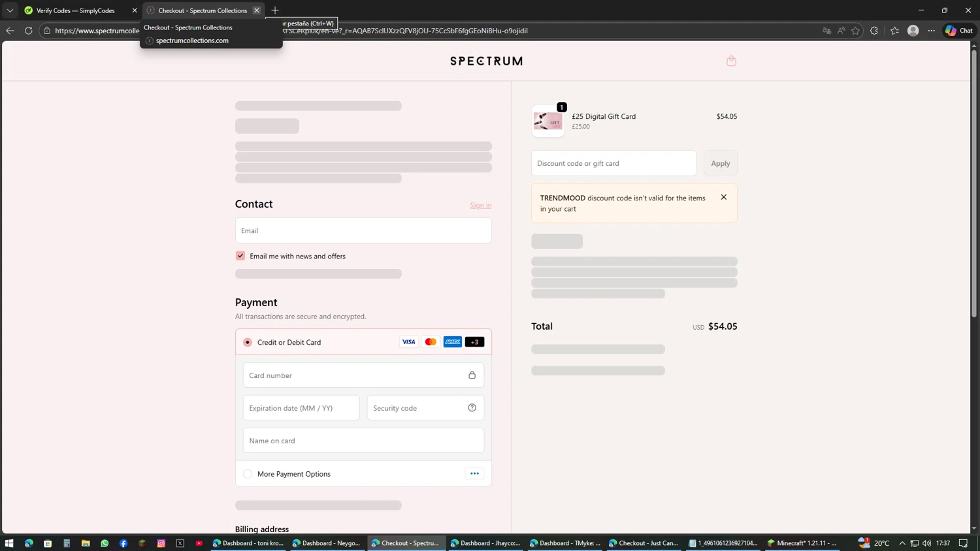The height and width of the screenshot is (551, 980).
Task: Open the browser profile avatar
Action: (913, 31)
